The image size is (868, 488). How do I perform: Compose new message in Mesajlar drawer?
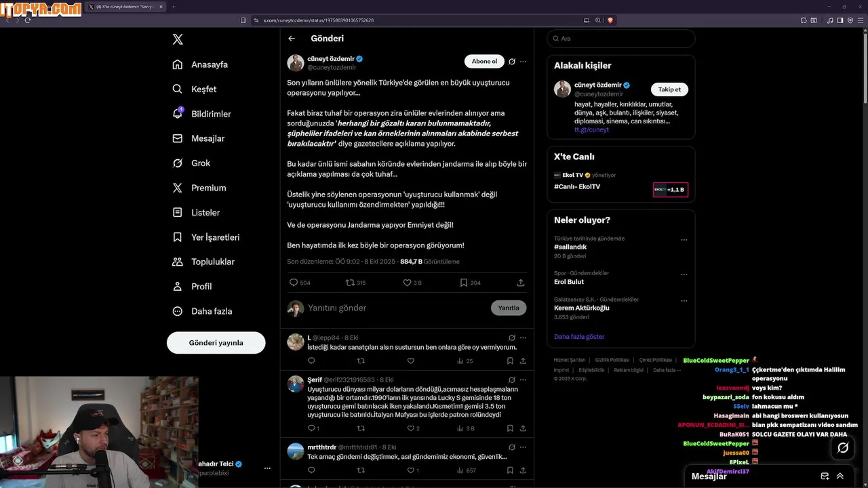pos(825,476)
